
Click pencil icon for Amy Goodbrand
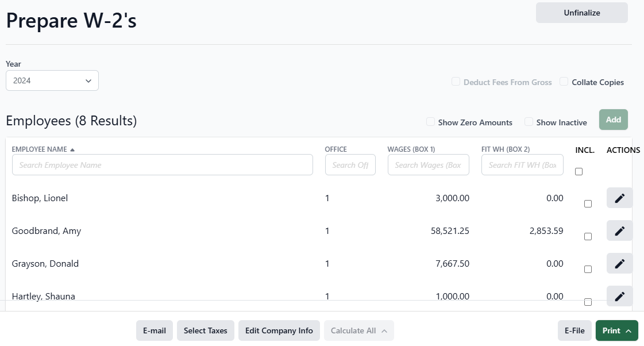pos(619,231)
